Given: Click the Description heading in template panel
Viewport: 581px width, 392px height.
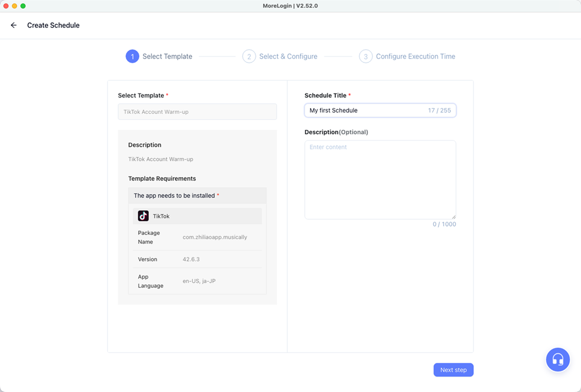Looking at the screenshot, I should [145, 145].
